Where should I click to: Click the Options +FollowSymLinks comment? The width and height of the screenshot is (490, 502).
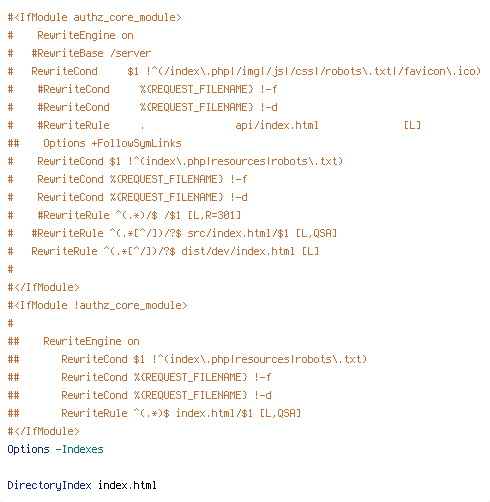pyautogui.click(x=112, y=143)
